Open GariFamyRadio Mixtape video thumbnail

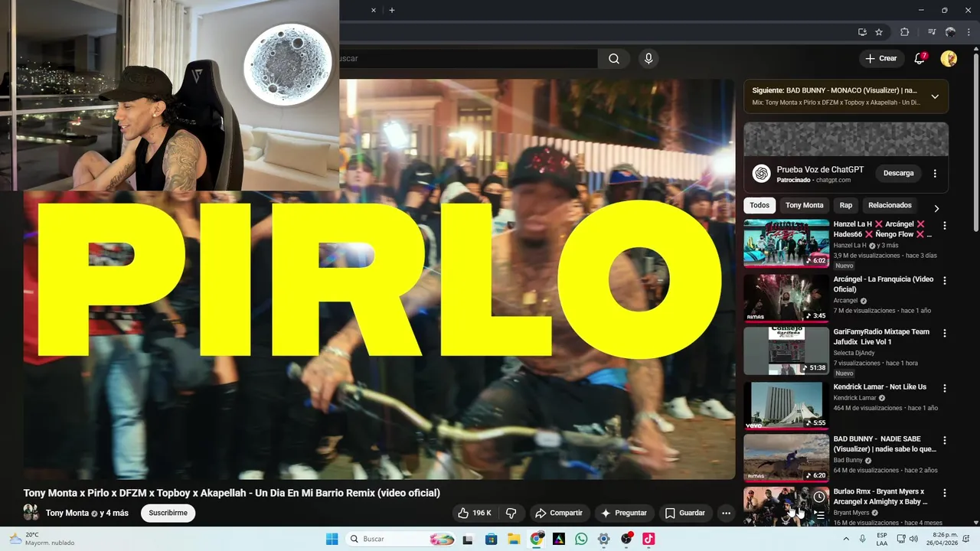[x=786, y=350]
